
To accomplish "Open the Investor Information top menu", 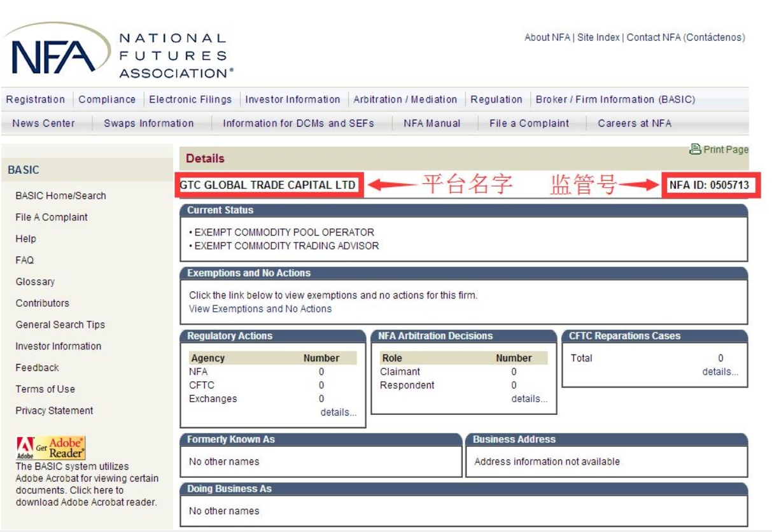I will tap(293, 99).
